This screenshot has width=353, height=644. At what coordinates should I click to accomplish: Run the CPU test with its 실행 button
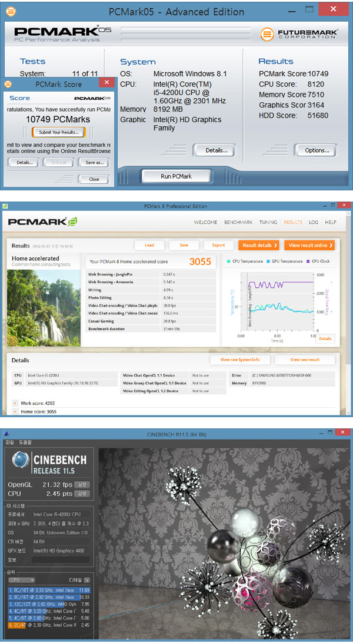coord(82,494)
